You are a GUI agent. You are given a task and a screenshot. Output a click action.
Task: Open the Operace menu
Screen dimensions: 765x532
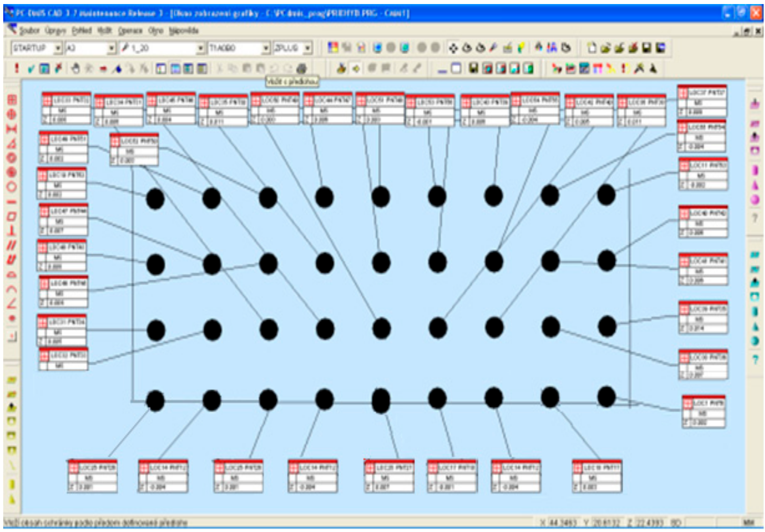coord(130,31)
